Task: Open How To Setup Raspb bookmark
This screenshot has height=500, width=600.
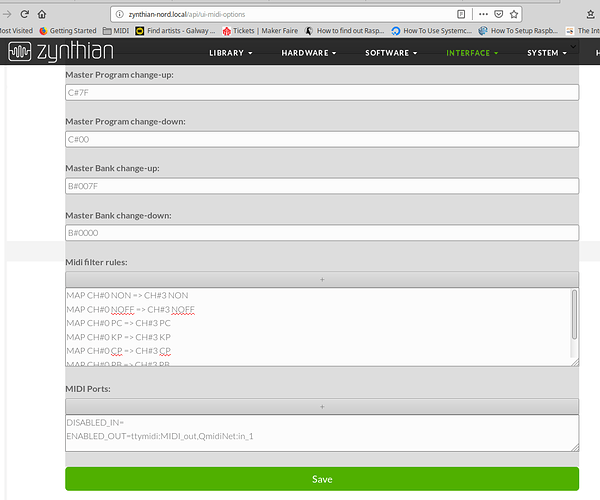Action: point(518,31)
